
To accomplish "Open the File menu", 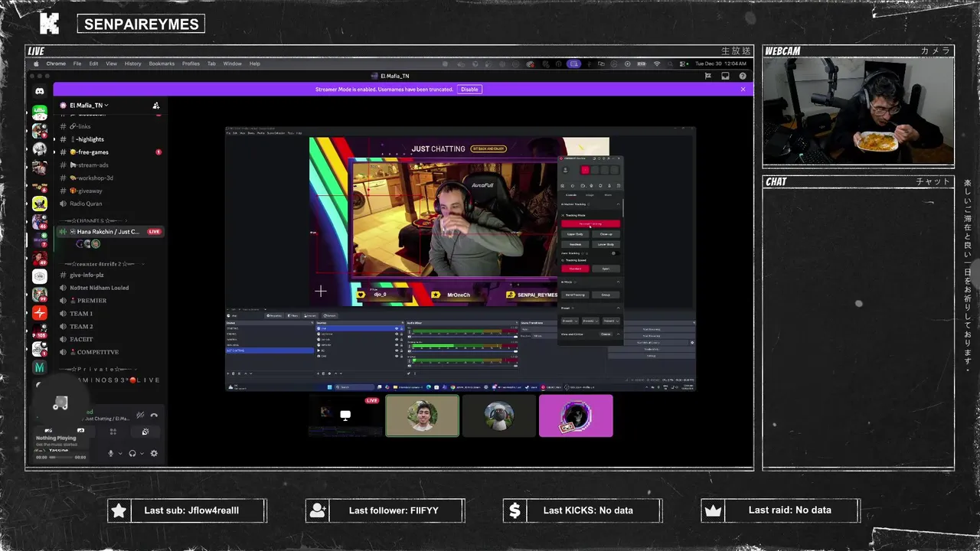I will pos(77,64).
